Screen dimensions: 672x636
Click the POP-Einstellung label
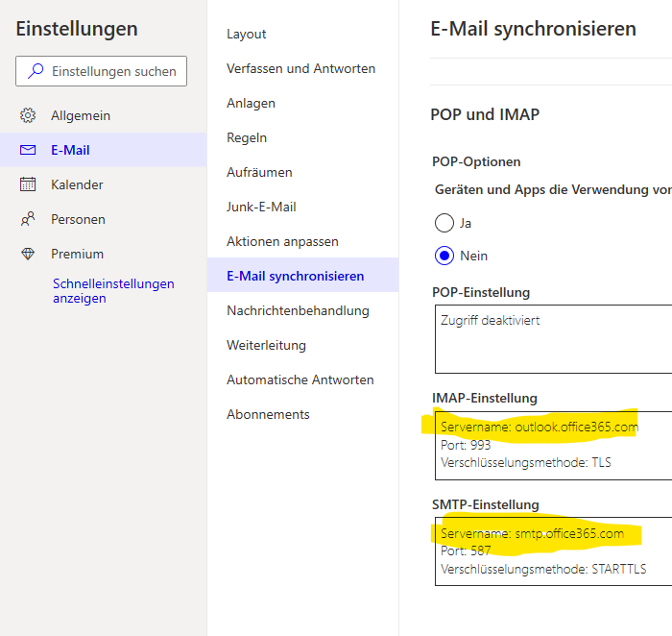tap(481, 292)
